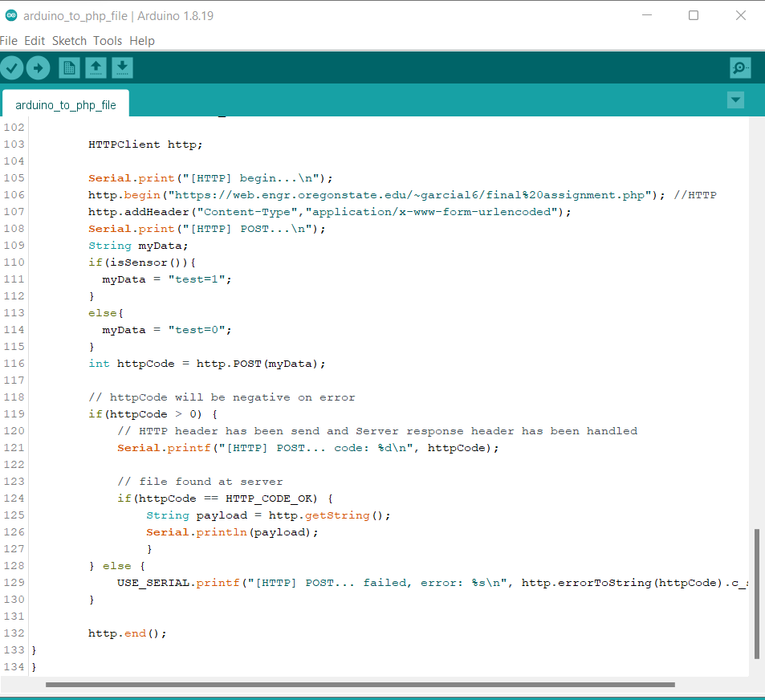Upload the sketch using the arrow button
This screenshot has width=765, height=700.
coord(38,68)
